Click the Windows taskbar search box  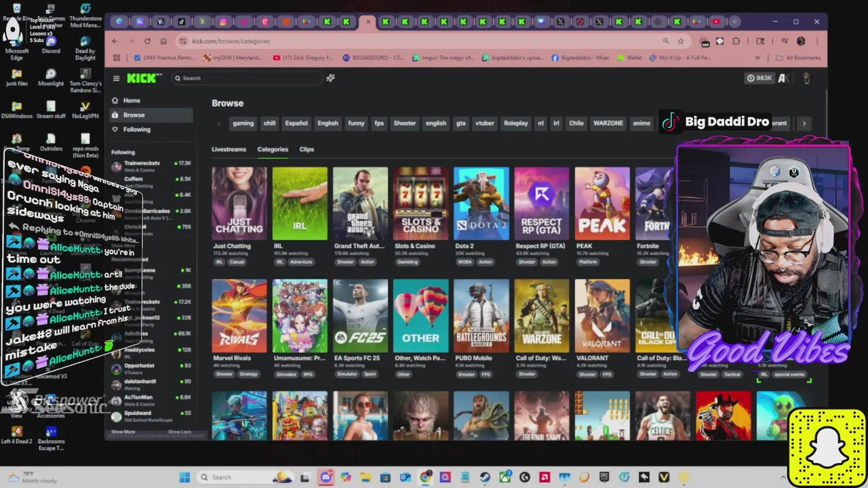click(245, 477)
